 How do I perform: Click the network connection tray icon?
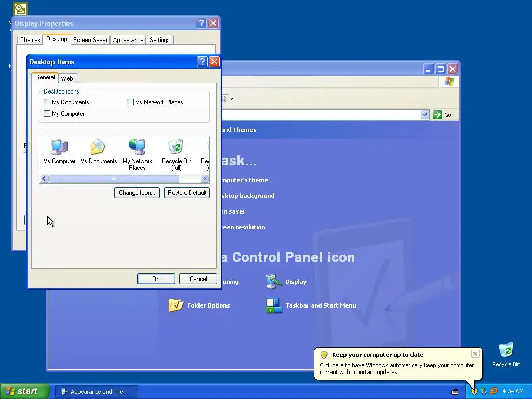[484, 392]
